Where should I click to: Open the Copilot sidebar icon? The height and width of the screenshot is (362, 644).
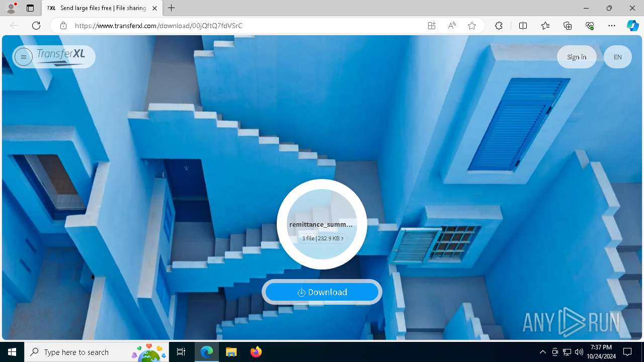(633, 26)
